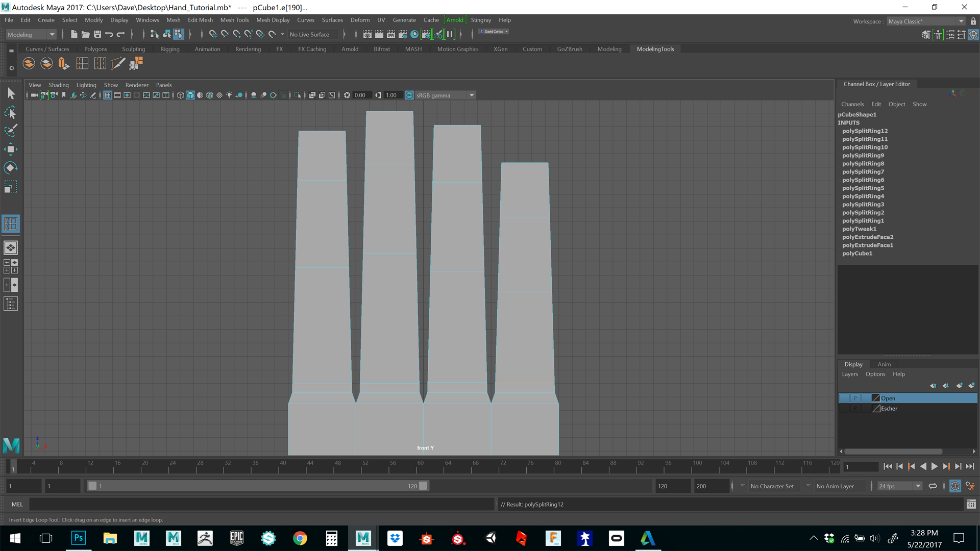Open the Shading viewport menu

point(59,85)
